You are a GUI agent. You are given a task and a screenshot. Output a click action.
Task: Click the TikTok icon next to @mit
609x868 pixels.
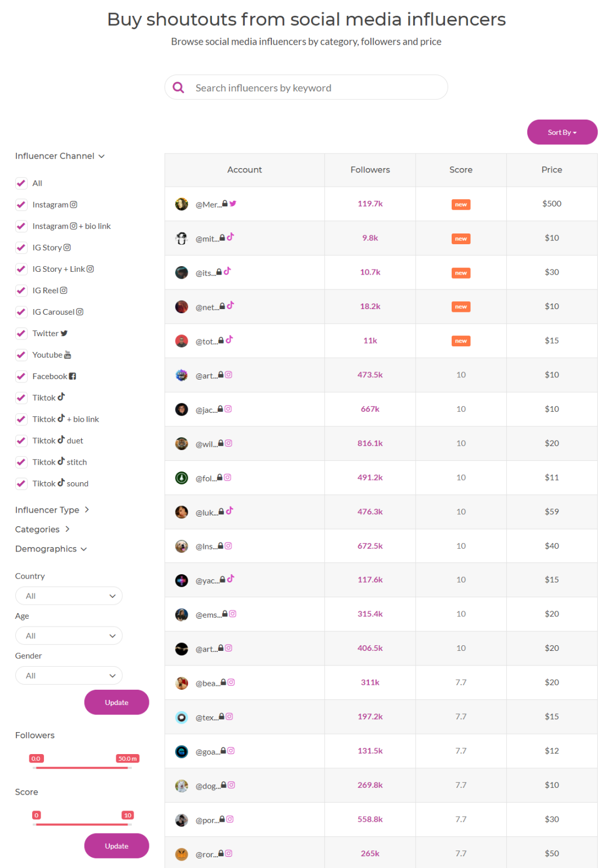tap(230, 237)
